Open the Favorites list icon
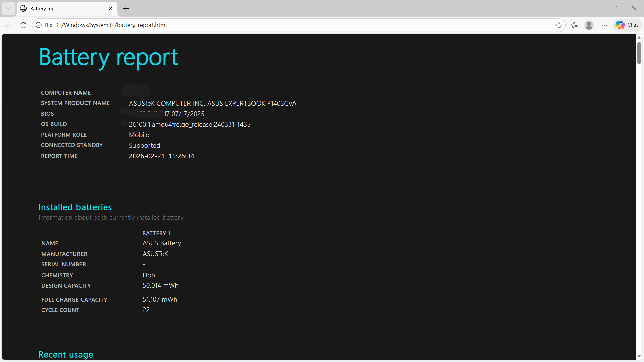The height and width of the screenshot is (362, 644). pos(574,25)
